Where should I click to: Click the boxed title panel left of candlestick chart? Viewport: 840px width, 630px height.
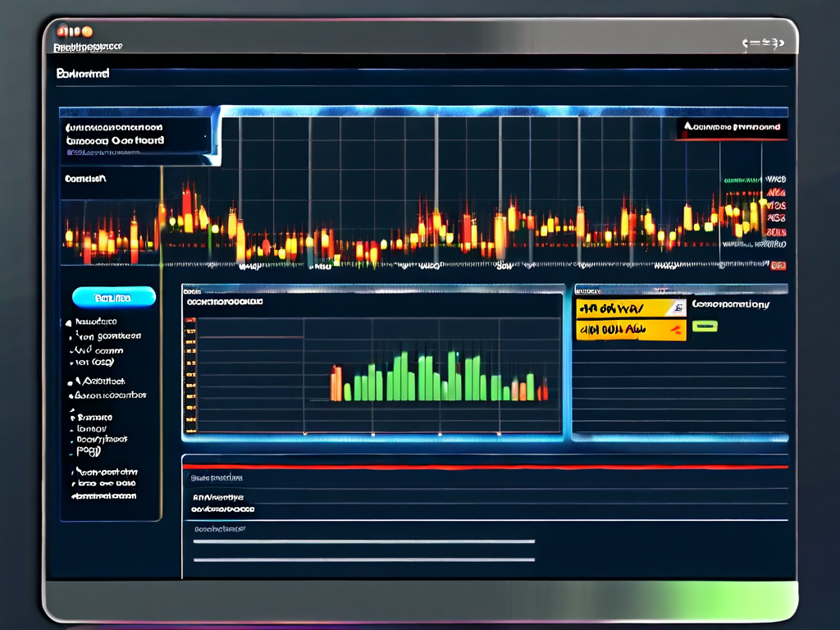(x=135, y=135)
